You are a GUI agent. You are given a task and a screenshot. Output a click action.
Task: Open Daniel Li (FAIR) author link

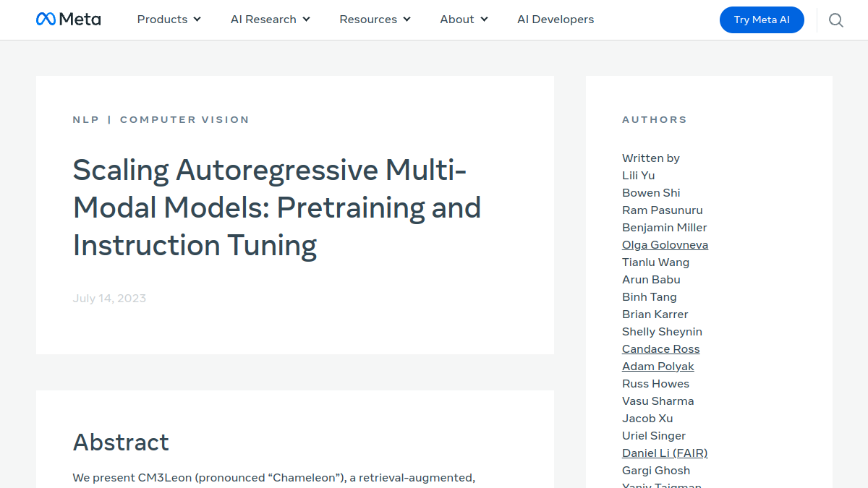coord(665,453)
